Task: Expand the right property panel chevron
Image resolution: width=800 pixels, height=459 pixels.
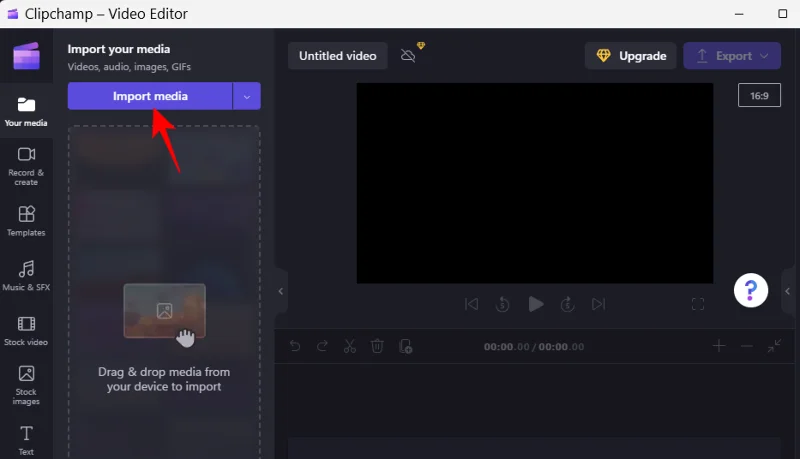Action: coord(788,291)
